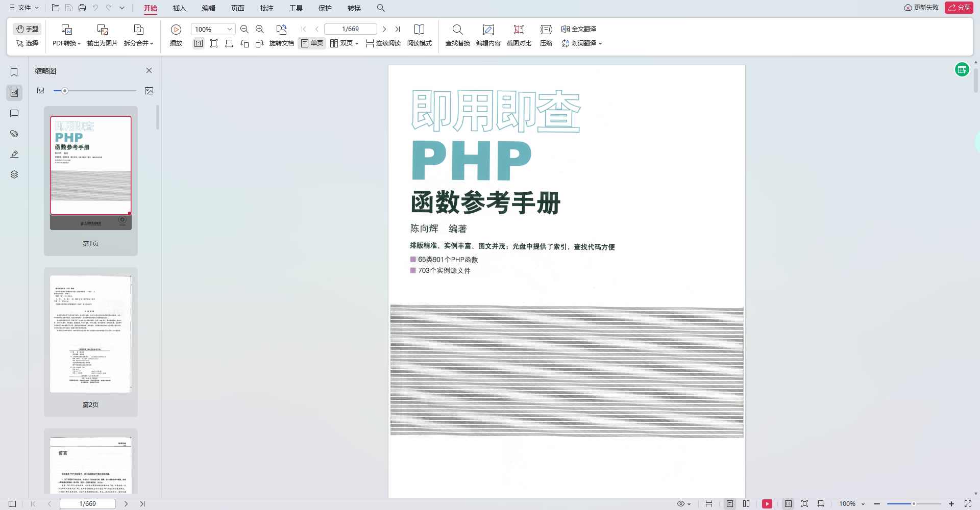
Task: Click 截图对比 screenshot compare icon
Action: pyautogui.click(x=519, y=35)
